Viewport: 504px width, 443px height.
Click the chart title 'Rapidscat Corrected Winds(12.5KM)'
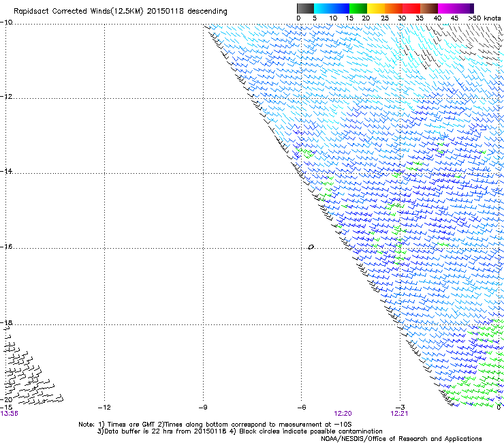78,12
